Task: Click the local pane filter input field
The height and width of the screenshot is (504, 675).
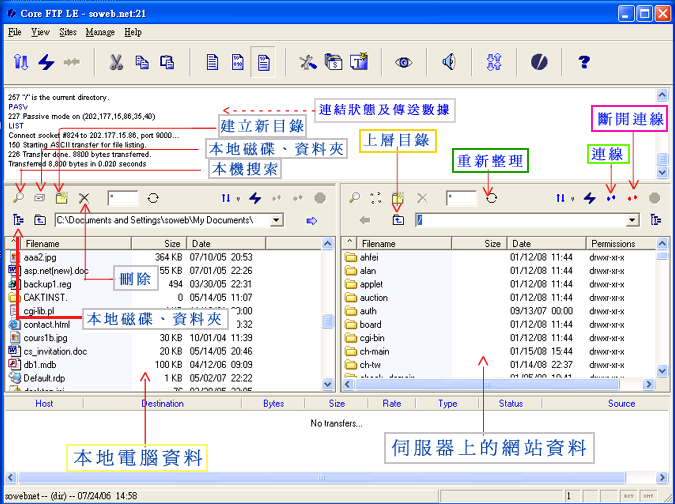Action: coord(122,199)
